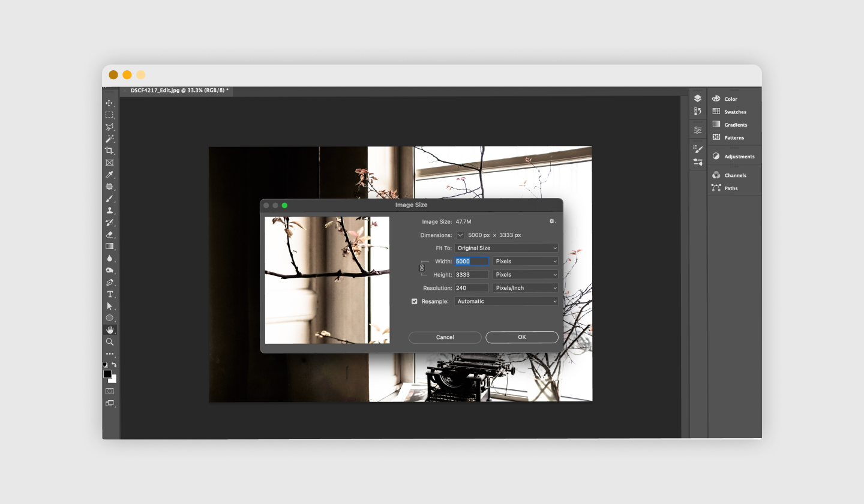Open the Fit To dropdown

tap(506, 248)
